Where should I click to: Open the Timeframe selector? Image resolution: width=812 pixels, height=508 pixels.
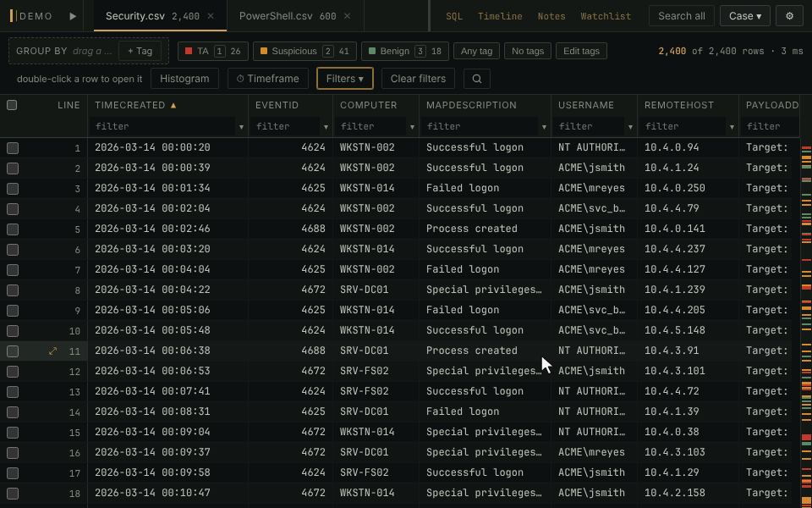pos(268,79)
